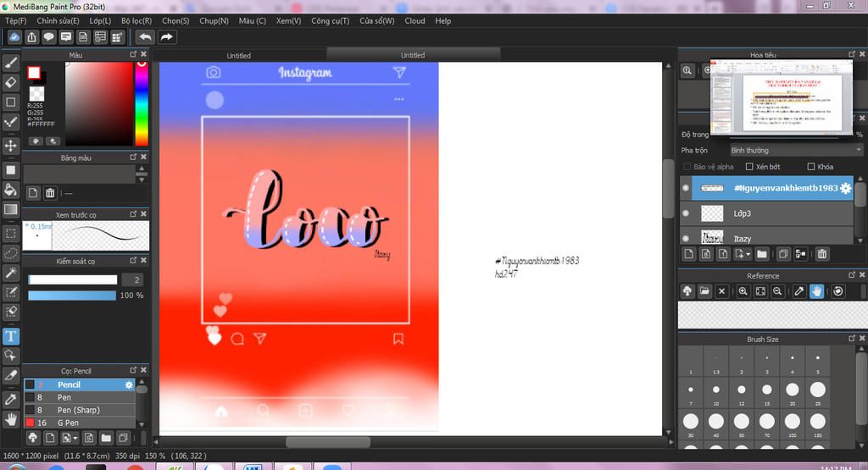The image size is (868, 470).
Task: Click the hand tool in Reference panel
Action: 816,290
